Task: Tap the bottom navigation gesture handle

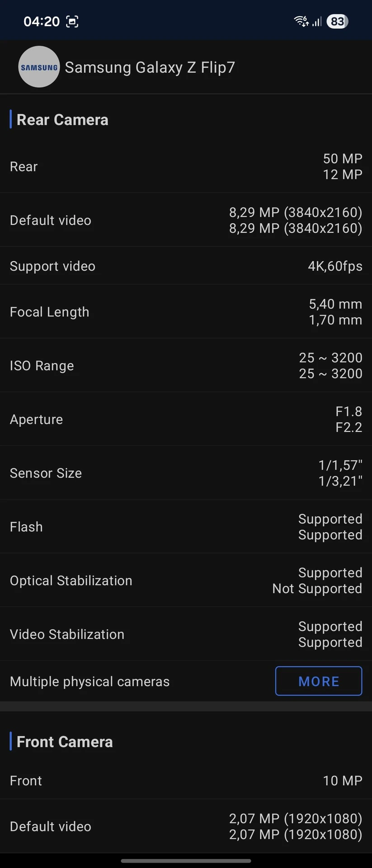Action: pyautogui.click(x=186, y=861)
